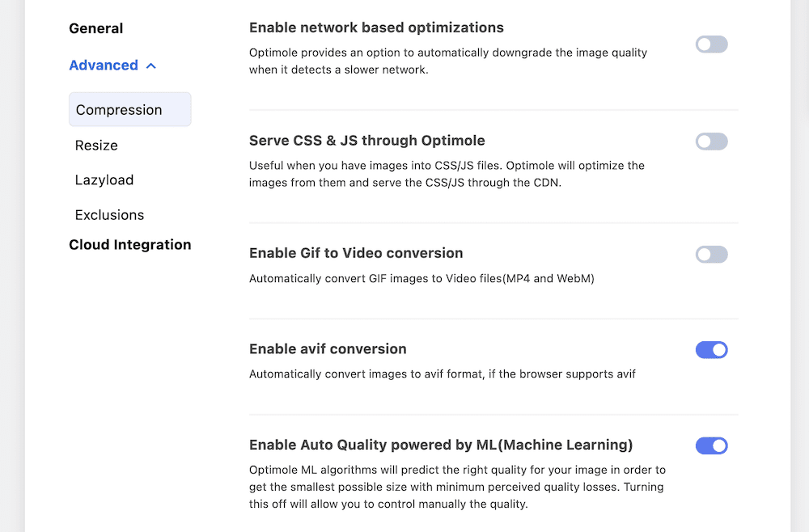Go to Lazyload settings
809x532 pixels.
[104, 180]
